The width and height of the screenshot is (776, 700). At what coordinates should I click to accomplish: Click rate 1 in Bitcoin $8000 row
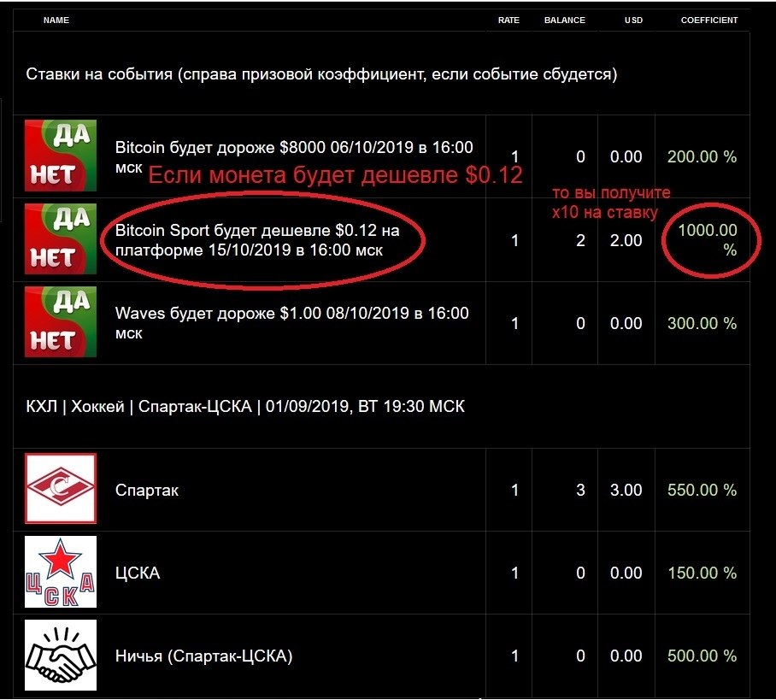[514, 157]
